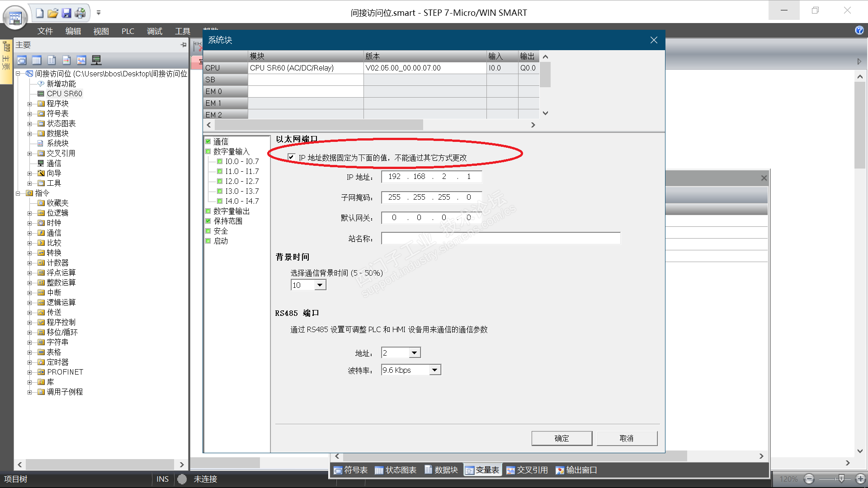868x488 pixels.
Task: Click the STEP 7 application logo button
Action: 15,18
